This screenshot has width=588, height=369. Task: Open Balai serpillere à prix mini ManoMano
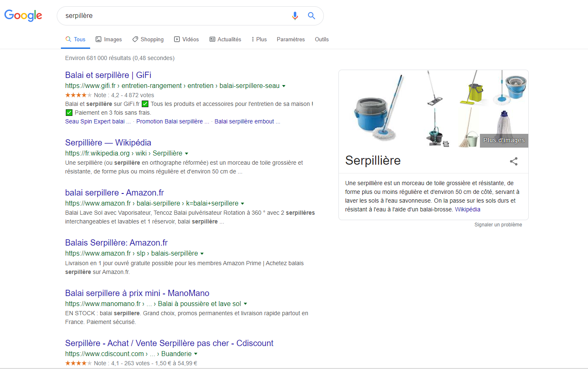137,293
